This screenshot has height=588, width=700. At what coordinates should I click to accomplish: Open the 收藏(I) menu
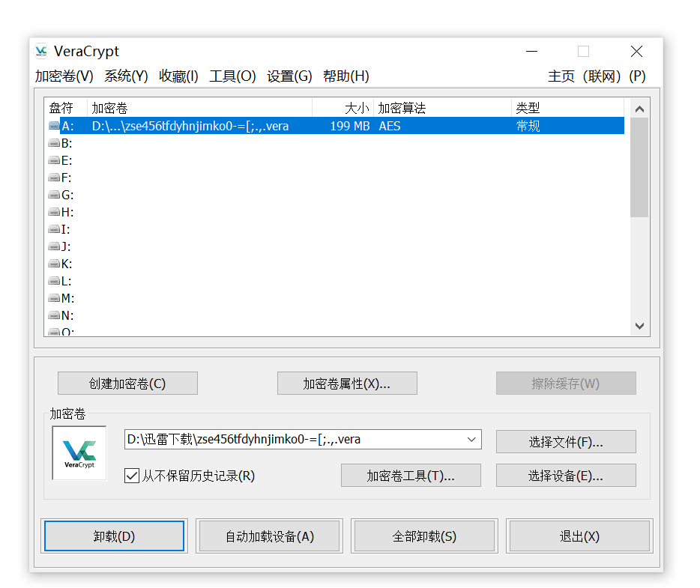click(178, 76)
